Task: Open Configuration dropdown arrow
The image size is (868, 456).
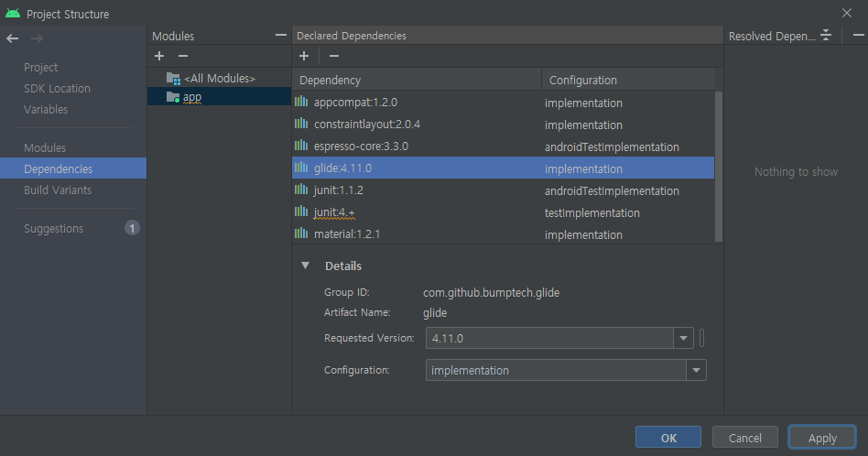Action: coord(697,370)
